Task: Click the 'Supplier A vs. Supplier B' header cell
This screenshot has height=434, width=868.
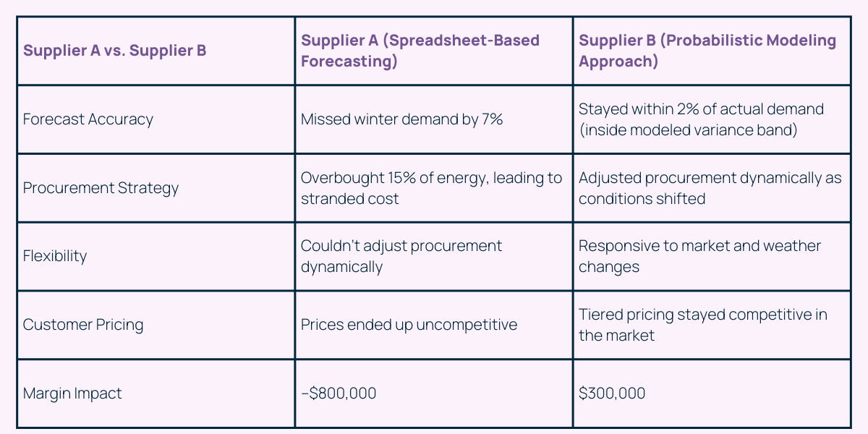Action: point(114,51)
